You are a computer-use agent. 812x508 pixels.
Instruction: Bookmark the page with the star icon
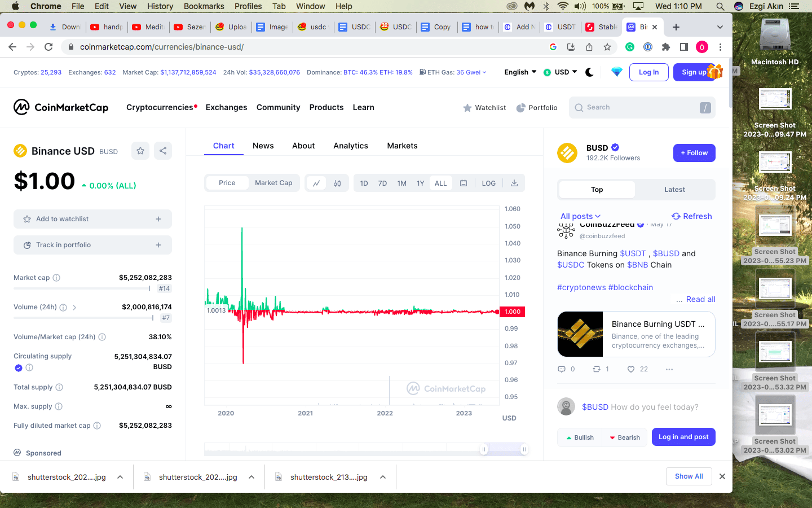tap(607, 47)
